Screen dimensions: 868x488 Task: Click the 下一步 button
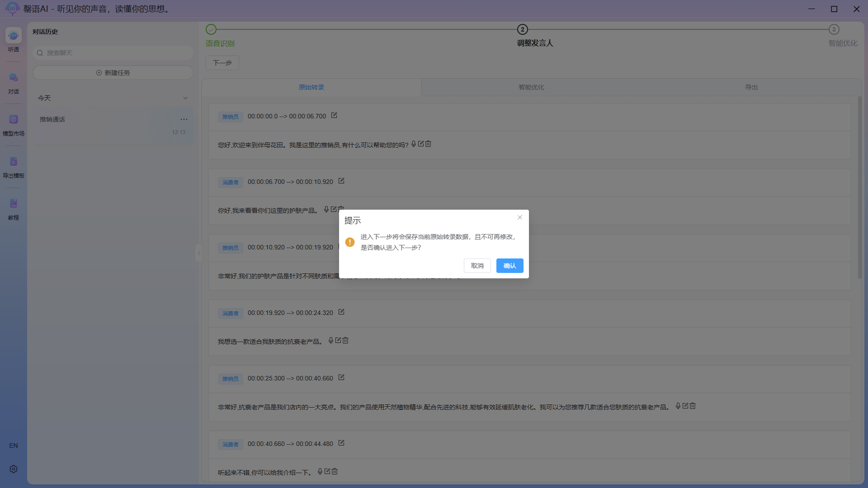pyautogui.click(x=222, y=63)
